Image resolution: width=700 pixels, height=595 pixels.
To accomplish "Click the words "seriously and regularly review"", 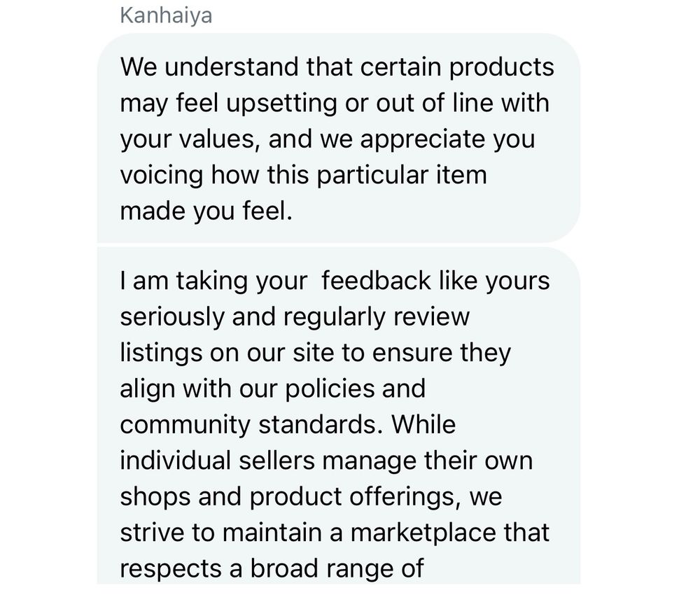I will [294, 316].
